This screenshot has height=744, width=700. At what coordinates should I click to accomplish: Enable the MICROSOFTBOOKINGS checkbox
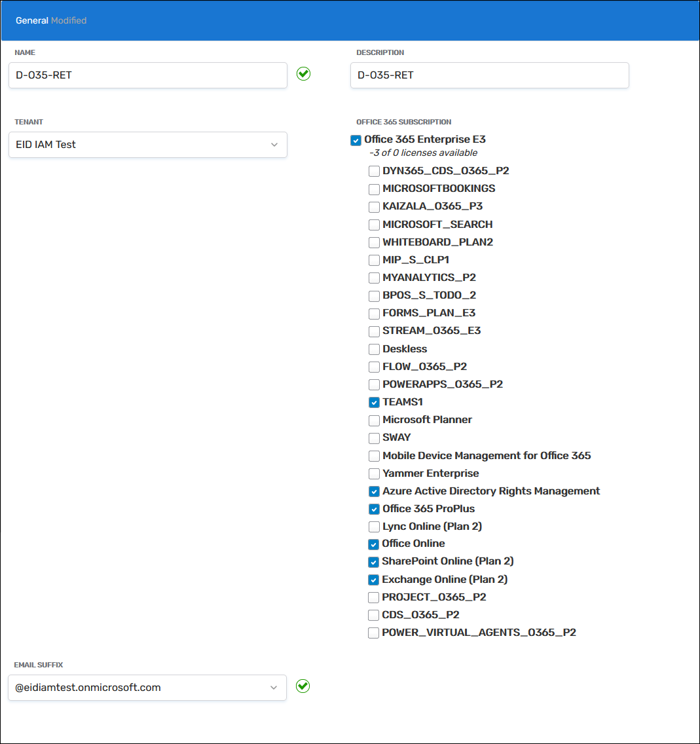[x=374, y=189]
